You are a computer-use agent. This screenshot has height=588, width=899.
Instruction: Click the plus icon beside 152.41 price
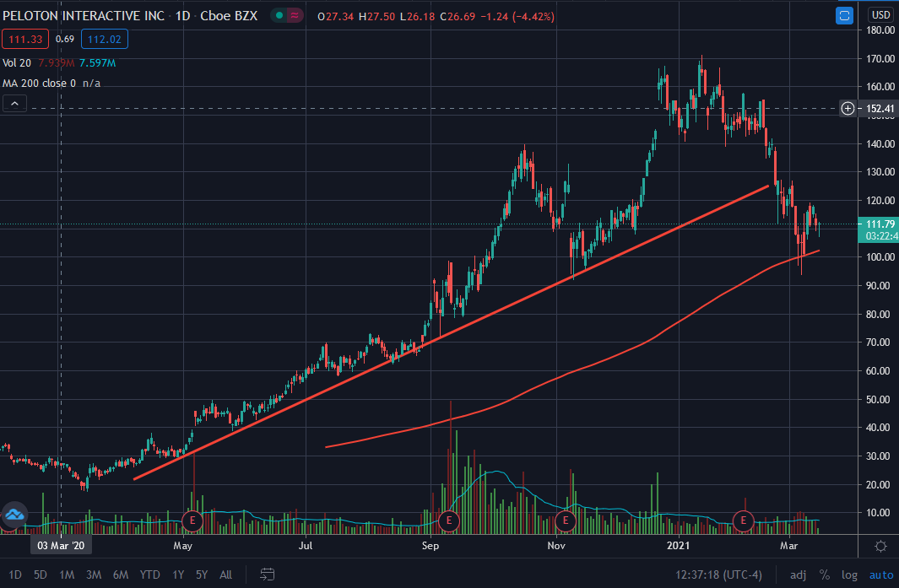point(848,109)
